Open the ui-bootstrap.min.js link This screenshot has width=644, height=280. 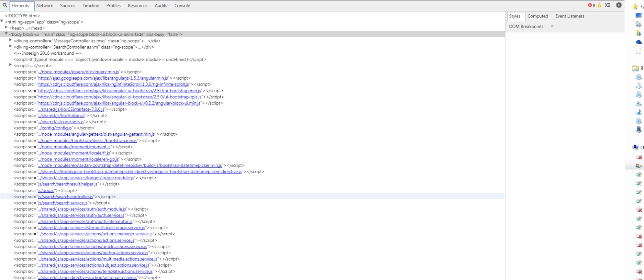click(119, 91)
